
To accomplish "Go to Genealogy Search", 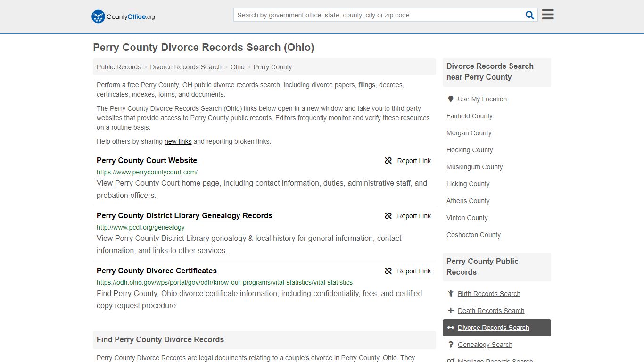I will click(x=485, y=345).
